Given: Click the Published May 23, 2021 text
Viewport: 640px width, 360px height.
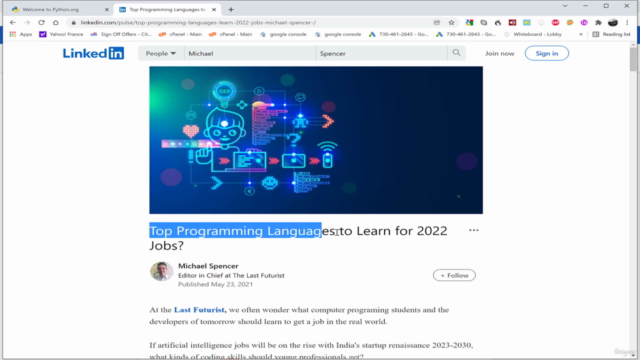Looking at the screenshot, I should (215, 284).
